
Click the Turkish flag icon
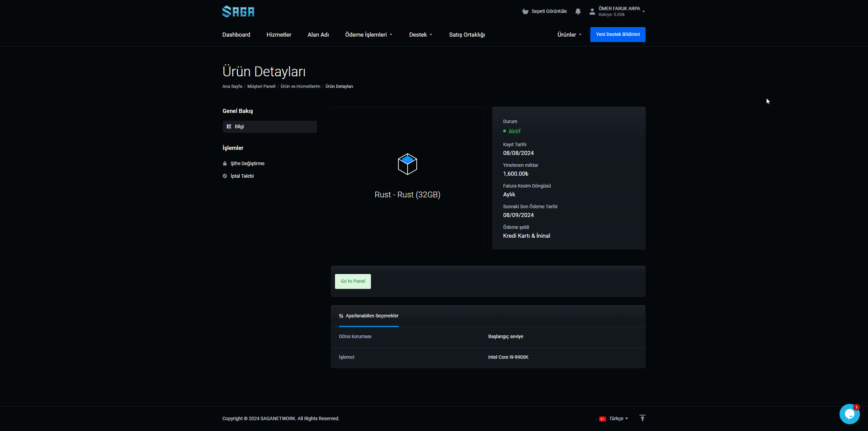603,419
